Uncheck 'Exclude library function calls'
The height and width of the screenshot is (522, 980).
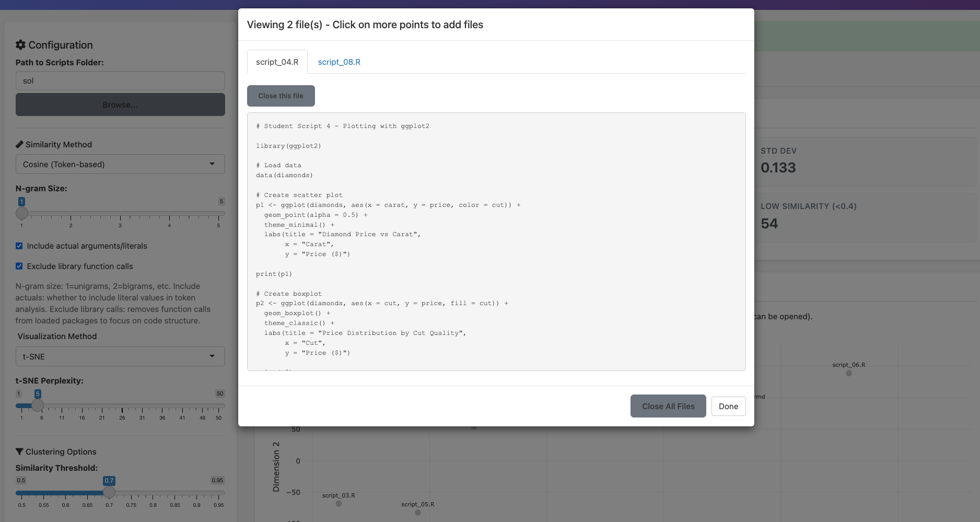pyautogui.click(x=19, y=266)
